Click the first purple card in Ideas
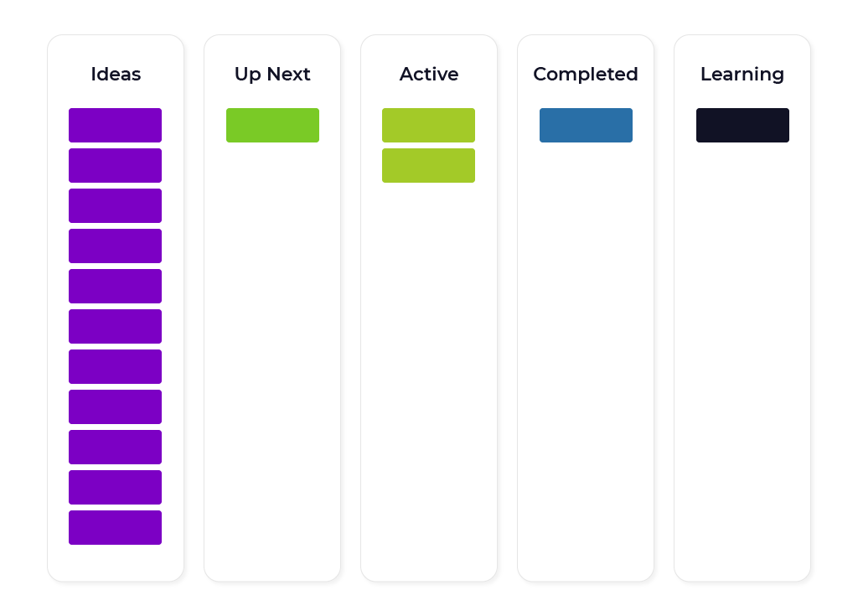Viewport: 858px width, 616px height. pos(115,126)
